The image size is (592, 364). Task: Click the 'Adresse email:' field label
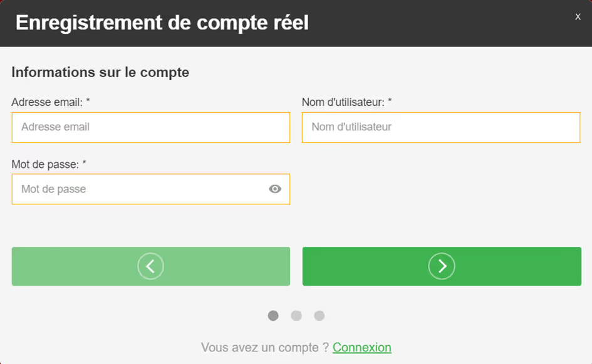click(47, 102)
